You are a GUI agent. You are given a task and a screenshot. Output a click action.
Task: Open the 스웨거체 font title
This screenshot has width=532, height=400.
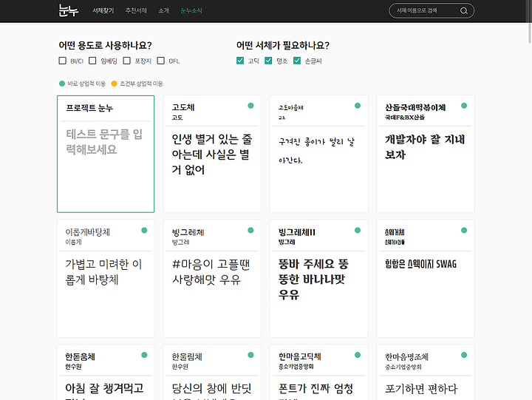tap(395, 232)
